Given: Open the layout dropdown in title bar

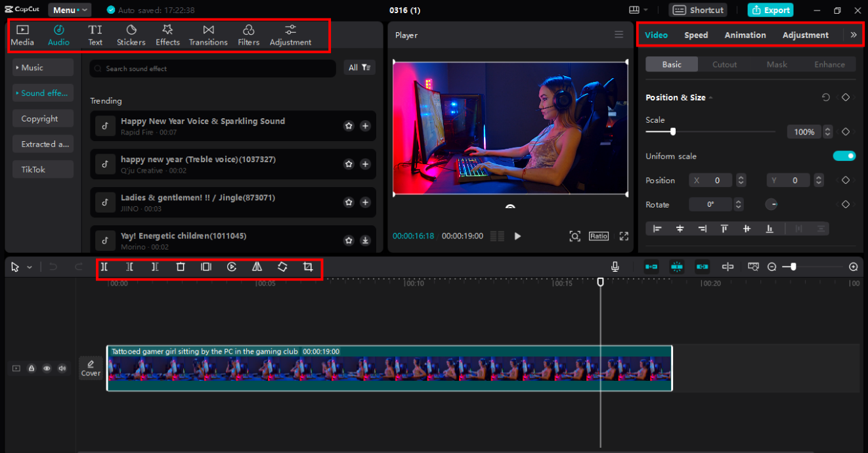Looking at the screenshot, I should point(639,10).
